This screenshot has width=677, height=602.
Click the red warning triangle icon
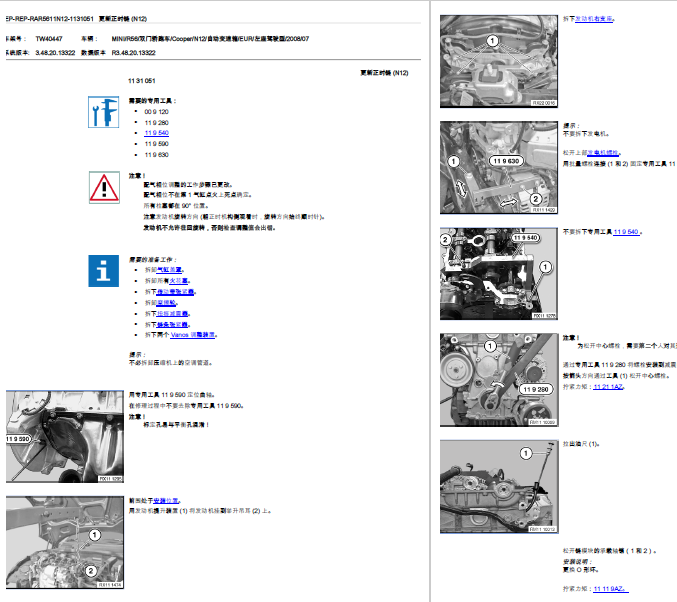coord(104,187)
